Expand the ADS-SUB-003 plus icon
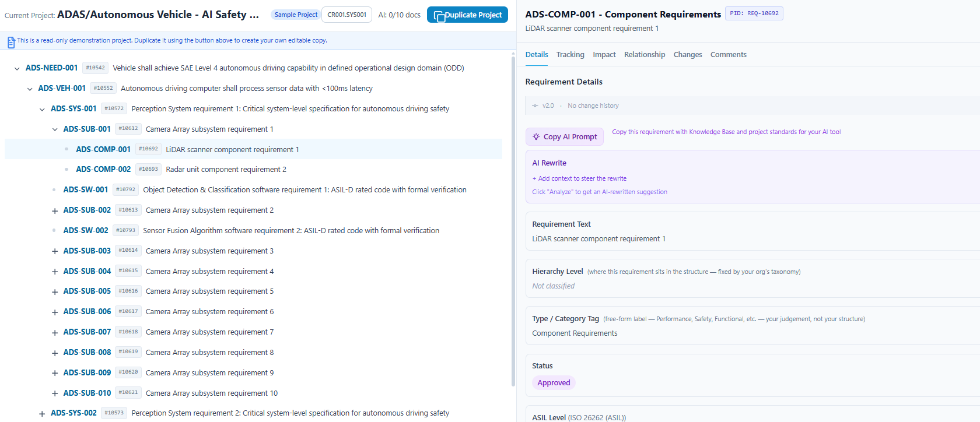 (55, 251)
